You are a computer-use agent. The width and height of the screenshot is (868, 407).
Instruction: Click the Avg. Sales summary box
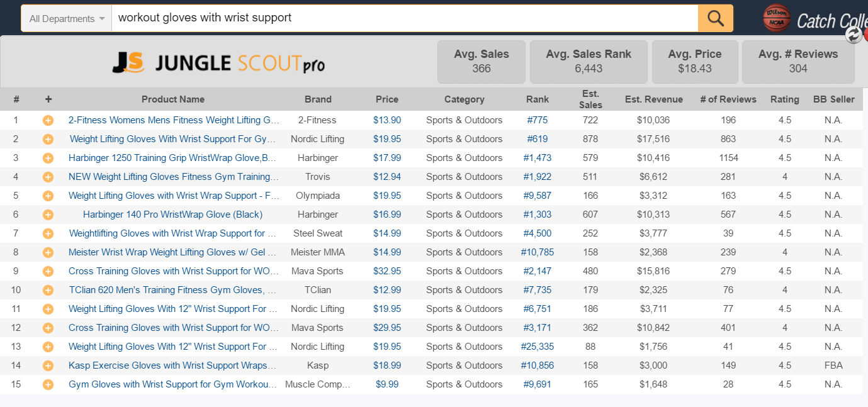482,62
